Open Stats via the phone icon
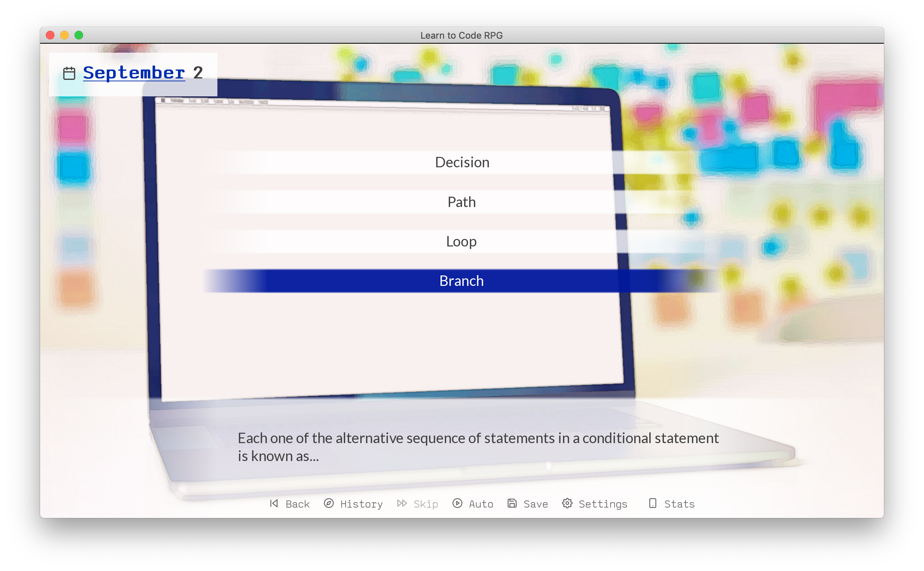924x571 pixels. coord(653,503)
